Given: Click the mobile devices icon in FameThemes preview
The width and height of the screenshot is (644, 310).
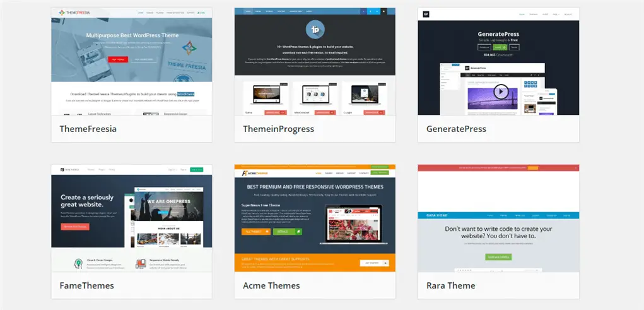Looking at the screenshot, I should (x=141, y=263).
